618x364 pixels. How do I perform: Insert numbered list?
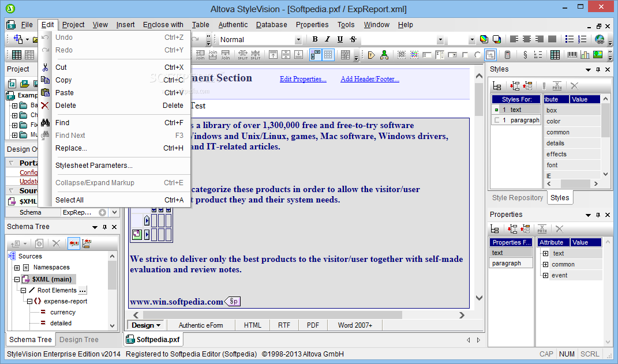582,39
